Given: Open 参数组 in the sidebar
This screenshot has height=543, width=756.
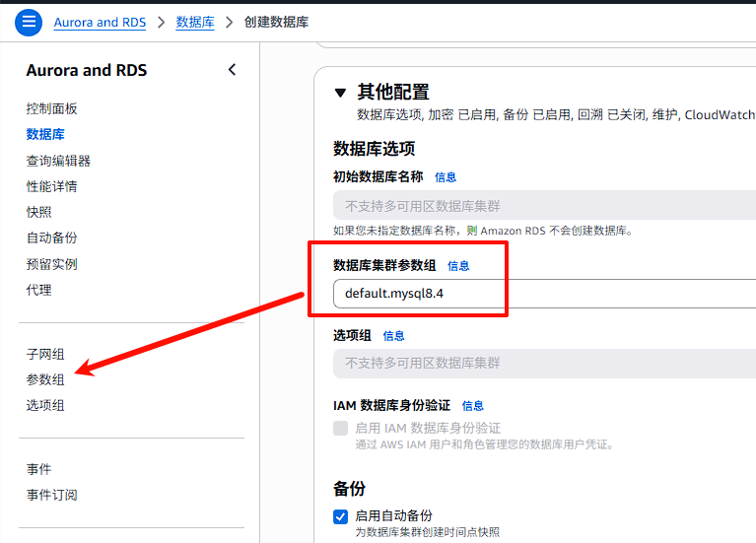Looking at the screenshot, I should click(x=45, y=379).
